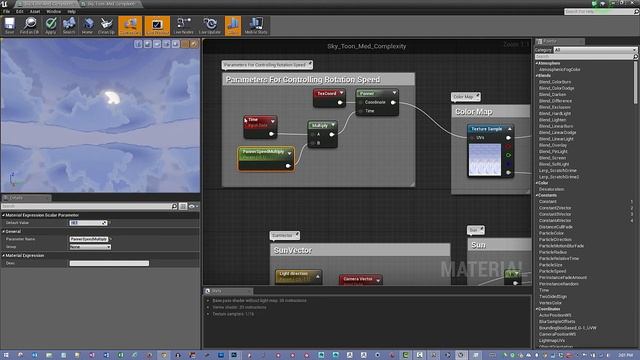
Task: Click the Texture Sample preview thumbnail
Action: (x=484, y=160)
